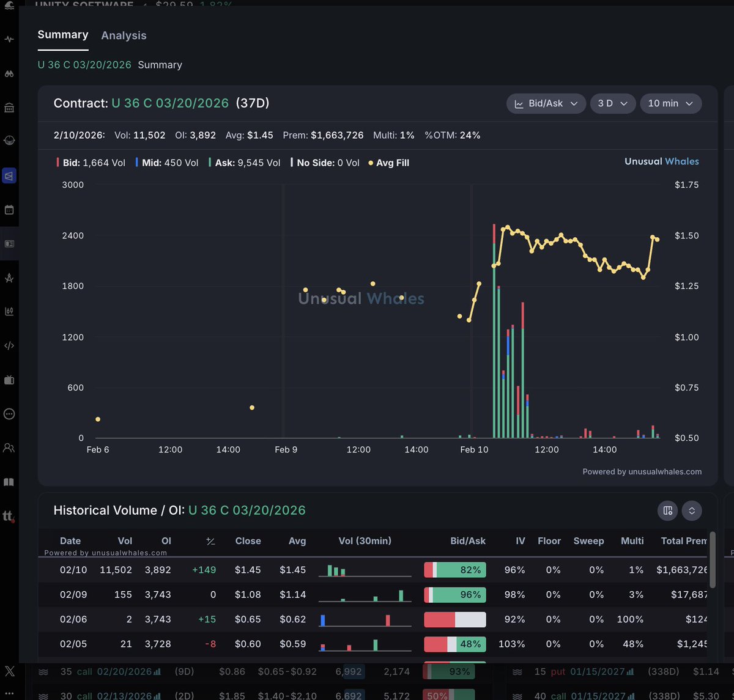The height and width of the screenshot is (700, 734).
Task: Click the 82% bid/ask bar in 02/10 row
Action: click(x=455, y=570)
